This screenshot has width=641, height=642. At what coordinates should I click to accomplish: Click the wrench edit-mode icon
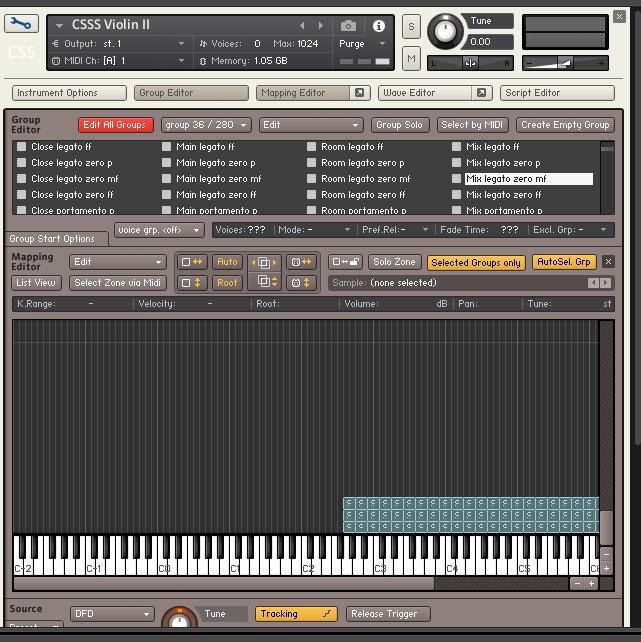coord(21,23)
